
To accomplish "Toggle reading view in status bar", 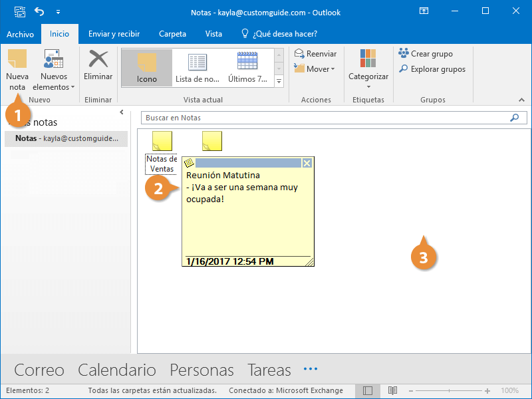I will coord(392,390).
